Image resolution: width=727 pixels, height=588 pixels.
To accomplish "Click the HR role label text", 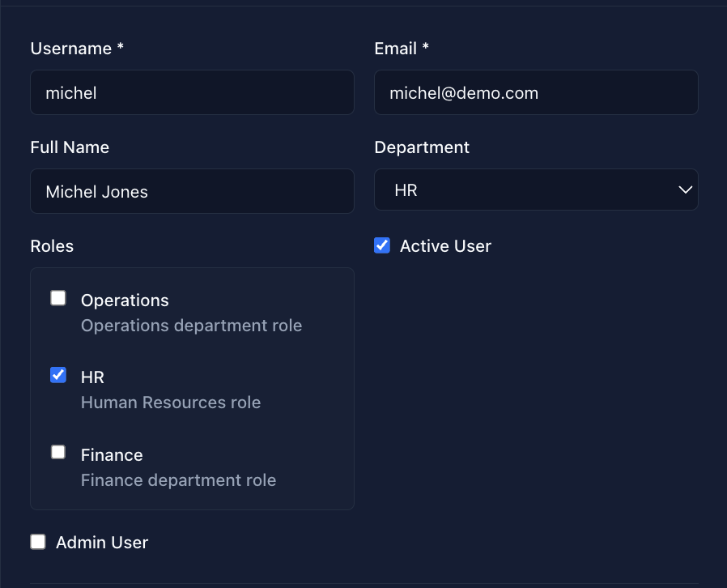I will (x=92, y=377).
